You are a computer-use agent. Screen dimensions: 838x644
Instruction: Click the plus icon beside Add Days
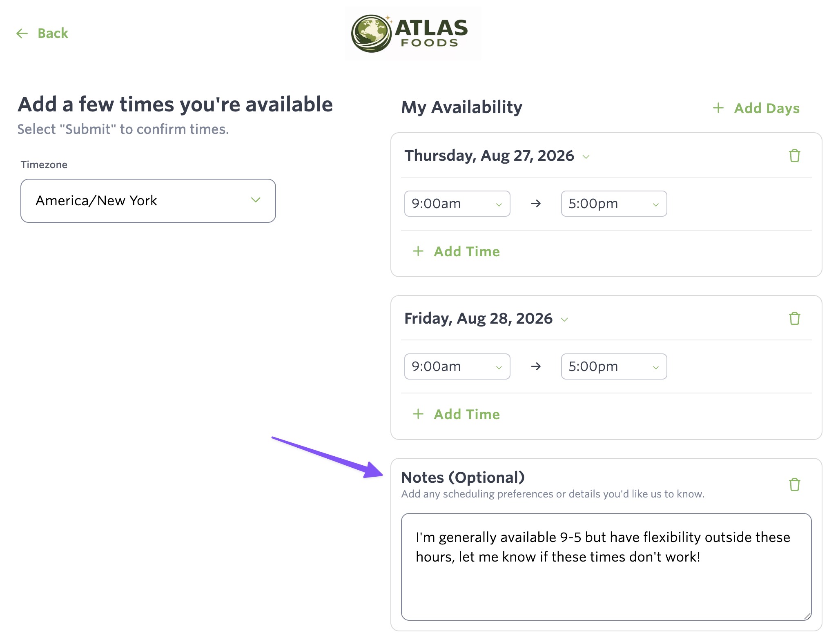pos(718,108)
